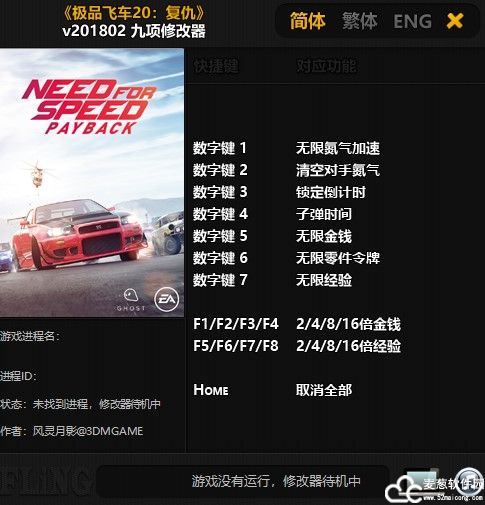Screen dimensions: 485x505
Task: Enable 子弹时间 bullet time
Action: [x=324, y=214]
